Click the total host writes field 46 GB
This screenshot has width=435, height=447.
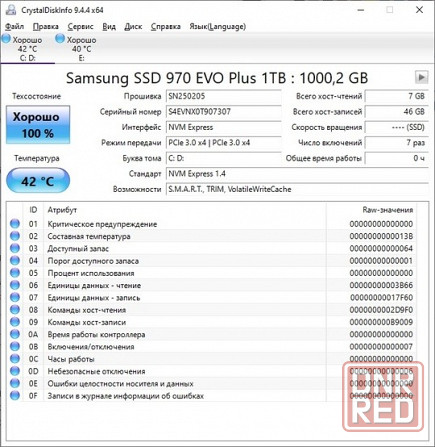pos(397,112)
